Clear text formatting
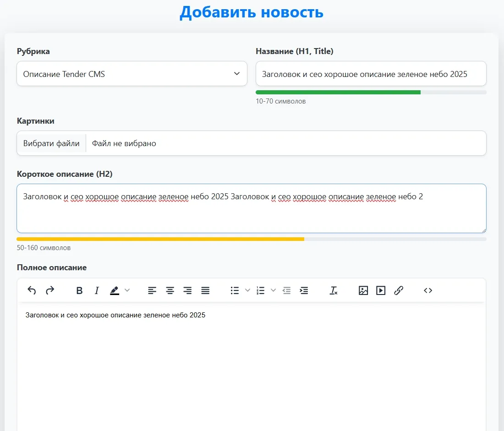504x431 pixels. point(334,290)
